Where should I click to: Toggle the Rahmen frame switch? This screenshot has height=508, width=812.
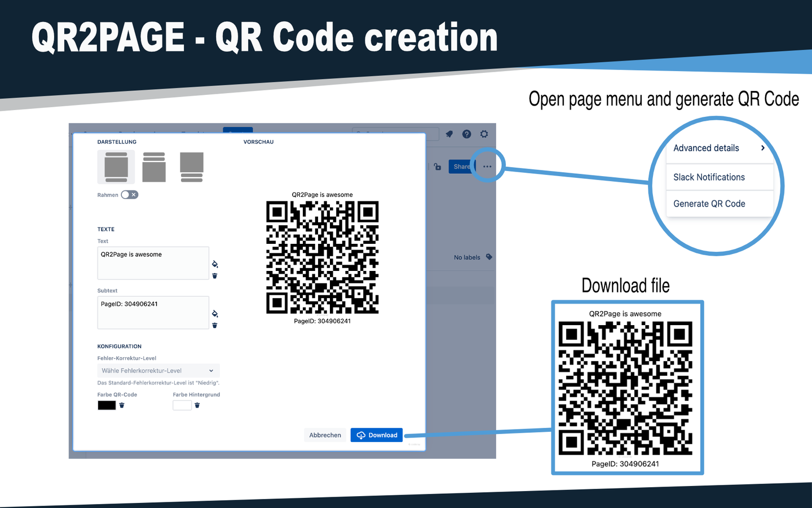[130, 195]
